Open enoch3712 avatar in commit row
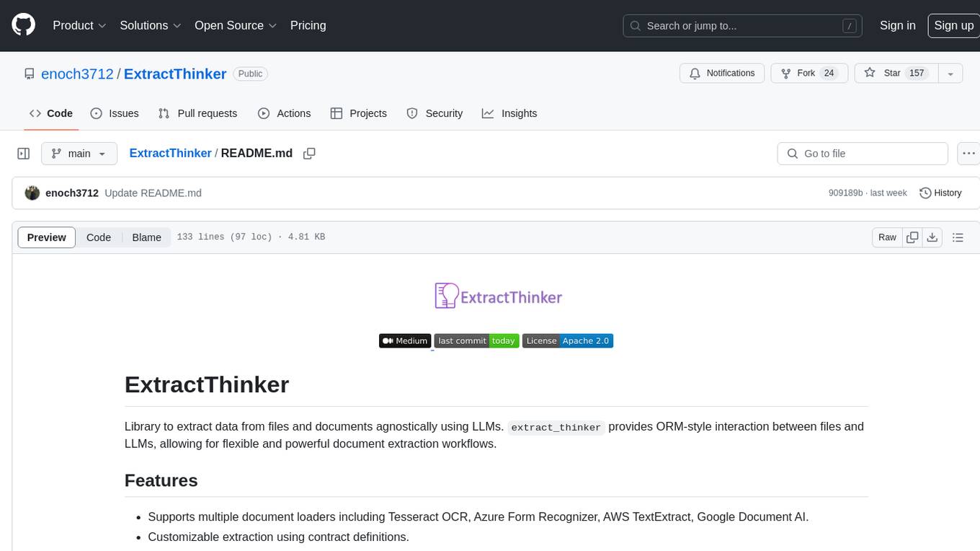 (32, 193)
